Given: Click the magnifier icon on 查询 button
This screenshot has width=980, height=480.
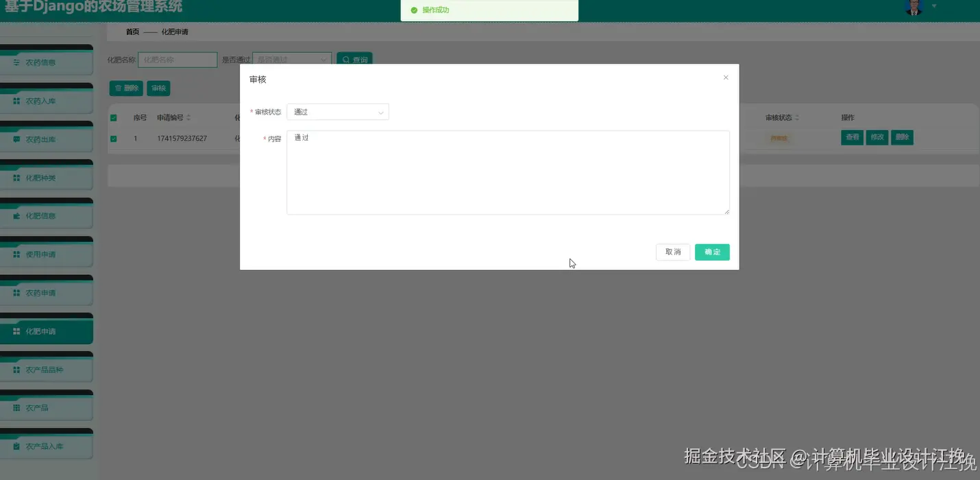Looking at the screenshot, I should [x=345, y=59].
